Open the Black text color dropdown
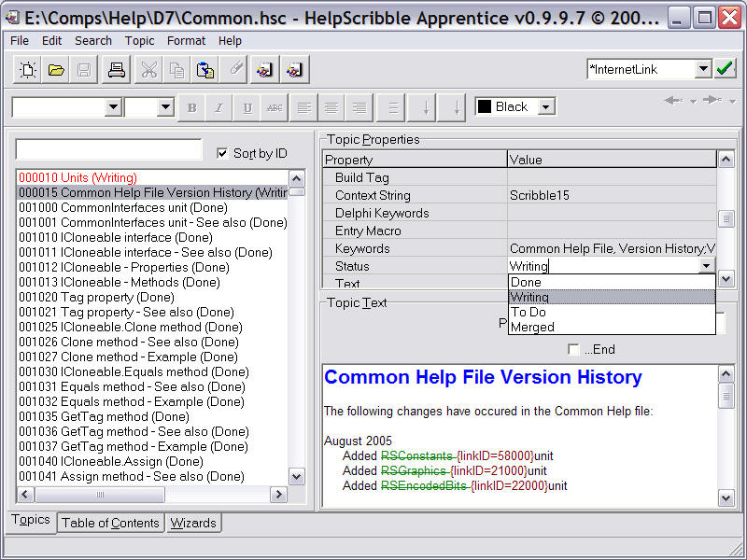Viewport: 747px width, 560px height. pyautogui.click(x=546, y=107)
